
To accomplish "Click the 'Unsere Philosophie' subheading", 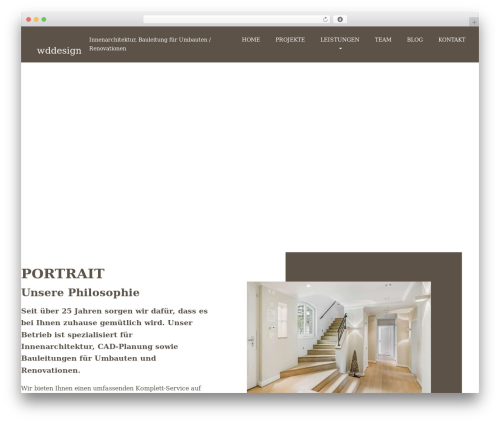I will pos(80,292).
